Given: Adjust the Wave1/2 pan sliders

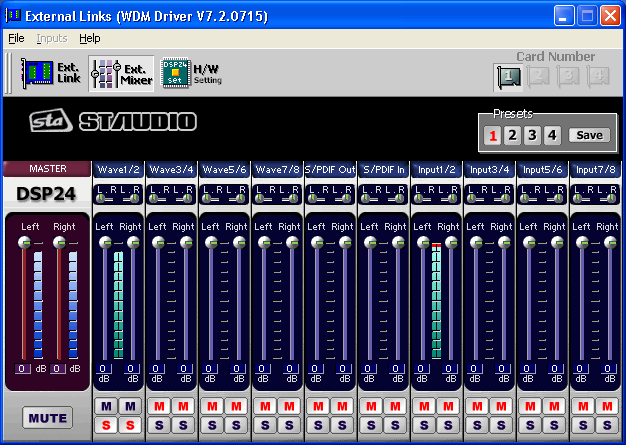Looking at the screenshot, I should coord(118,194).
